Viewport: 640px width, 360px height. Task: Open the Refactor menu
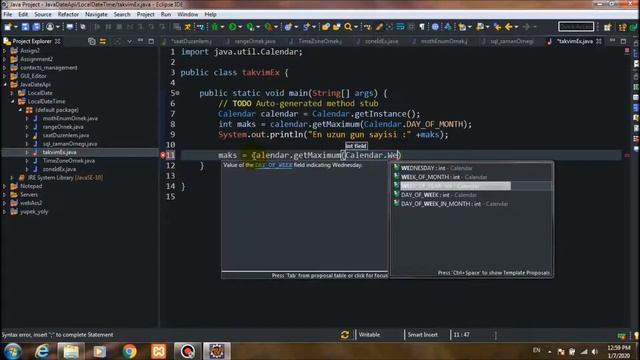click(x=68, y=14)
